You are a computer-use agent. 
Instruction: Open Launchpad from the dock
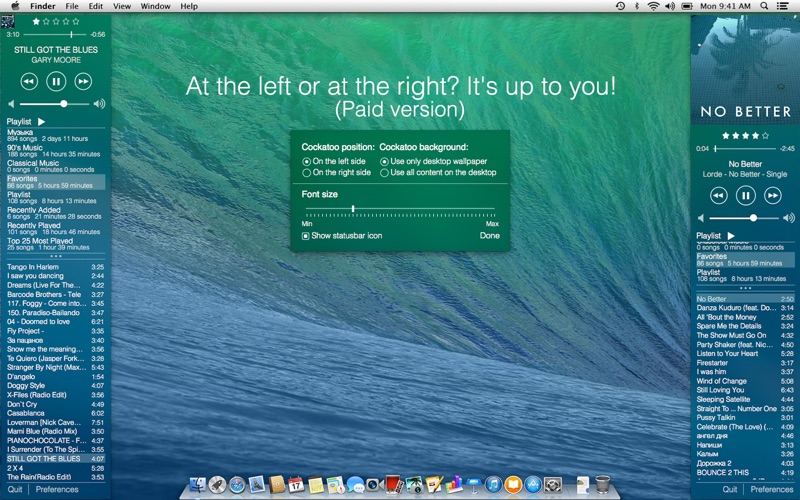coord(217,484)
